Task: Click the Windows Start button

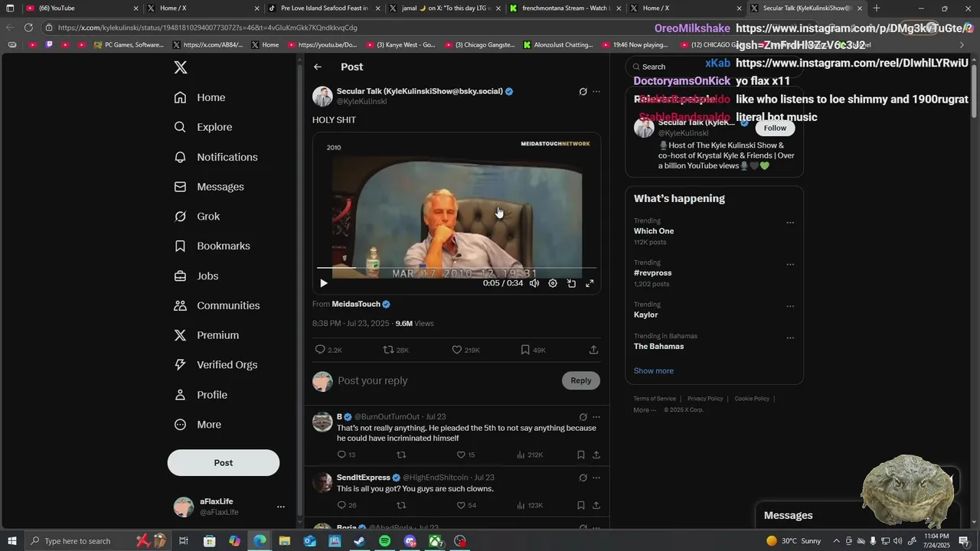Action: click(x=11, y=541)
